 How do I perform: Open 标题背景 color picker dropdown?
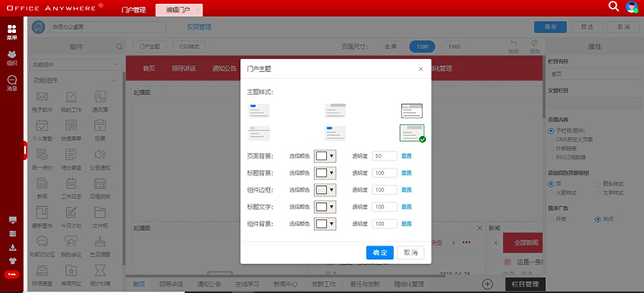[325, 173]
